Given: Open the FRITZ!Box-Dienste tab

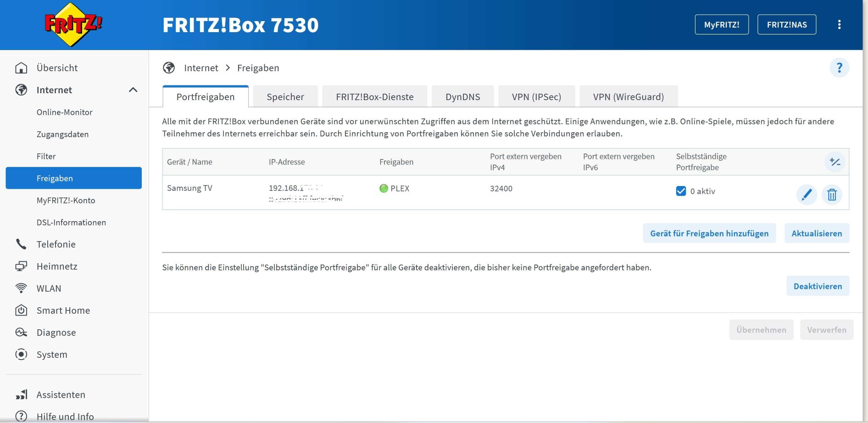Looking at the screenshot, I should pyautogui.click(x=375, y=97).
